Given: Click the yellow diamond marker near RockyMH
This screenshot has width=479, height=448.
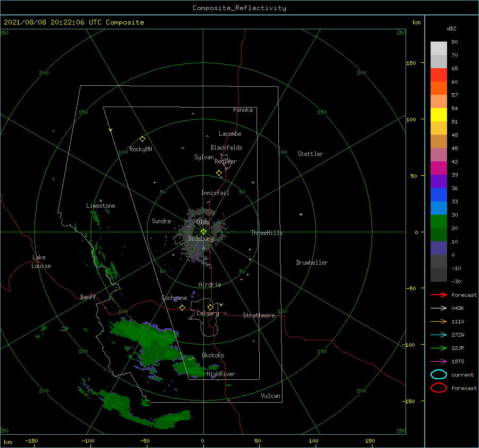Looking at the screenshot, I should tap(142, 139).
